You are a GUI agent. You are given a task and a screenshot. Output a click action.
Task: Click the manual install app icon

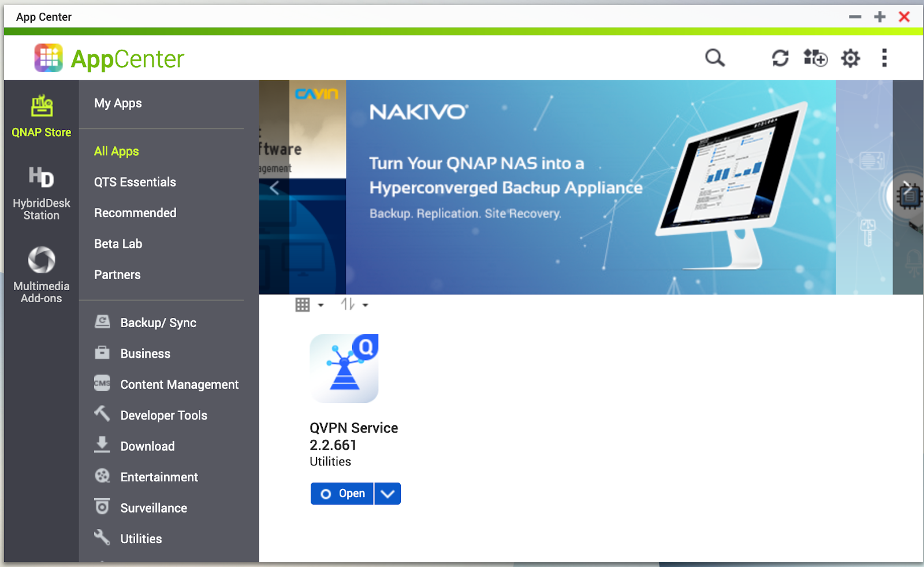815,58
